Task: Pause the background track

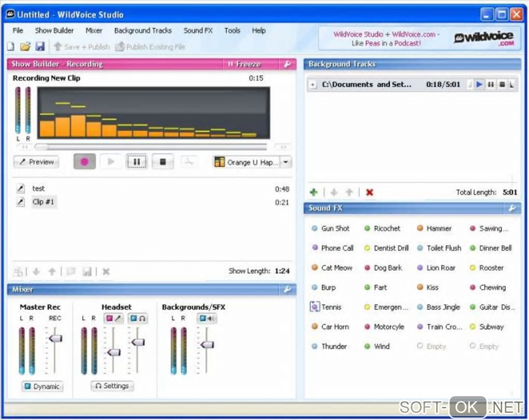Action: [x=491, y=85]
